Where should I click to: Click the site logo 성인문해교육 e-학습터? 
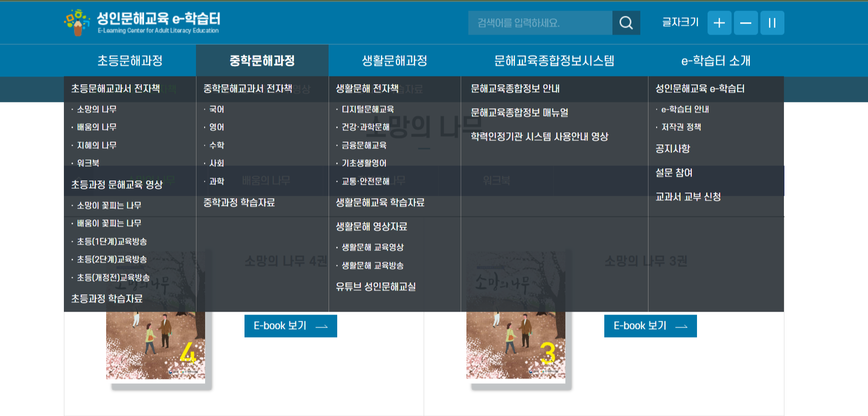coord(142,22)
